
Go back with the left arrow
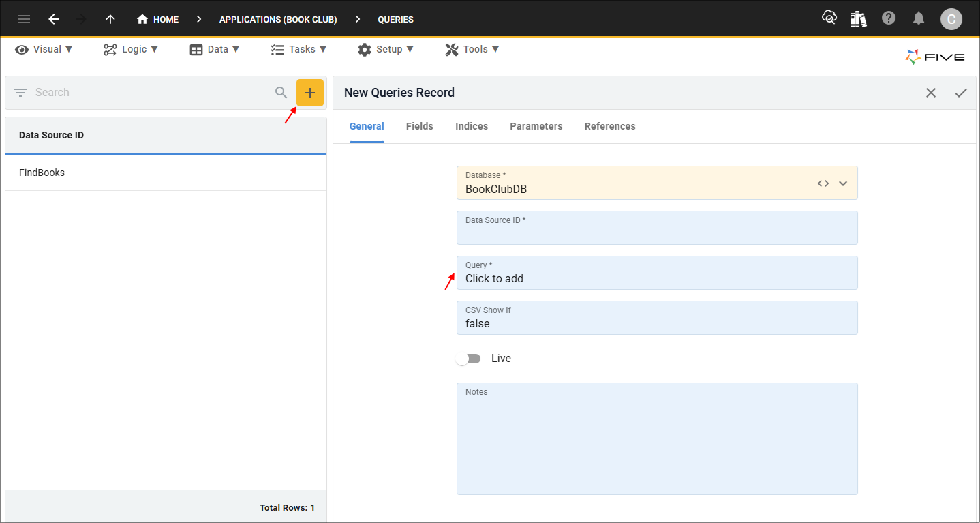point(54,19)
